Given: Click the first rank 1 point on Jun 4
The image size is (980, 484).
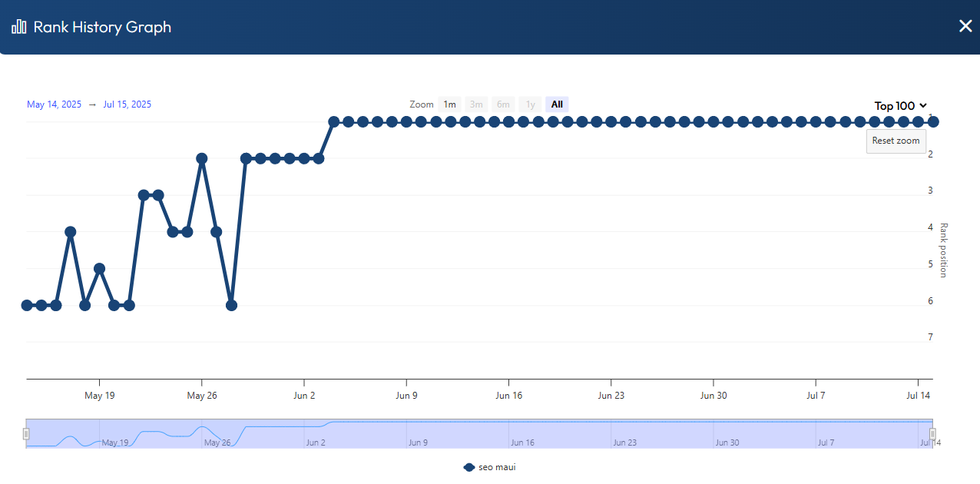Looking at the screenshot, I should [x=333, y=121].
